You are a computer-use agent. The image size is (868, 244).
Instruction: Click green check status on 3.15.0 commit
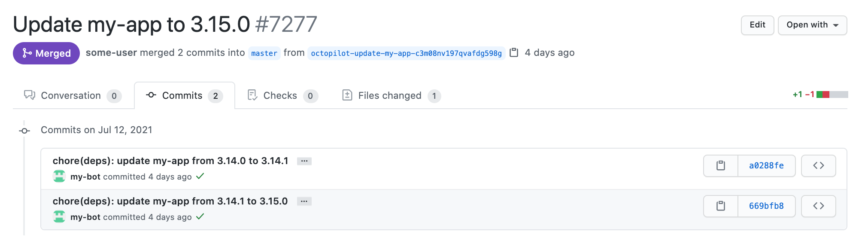click(x=200, y=217)
